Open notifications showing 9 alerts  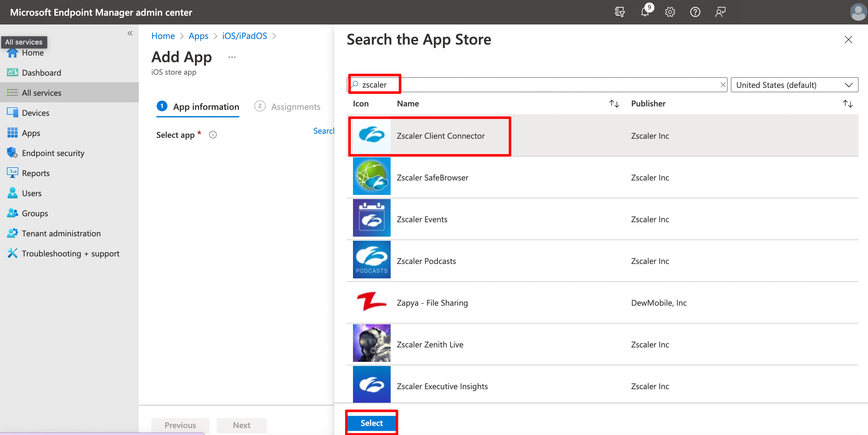tap(645, 12)
